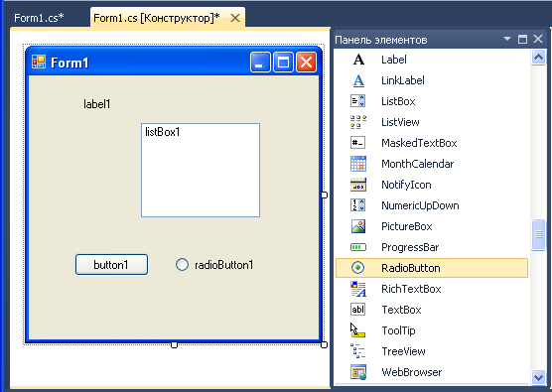Open the toolbox panel options dropdown arrow

(507, 39)
